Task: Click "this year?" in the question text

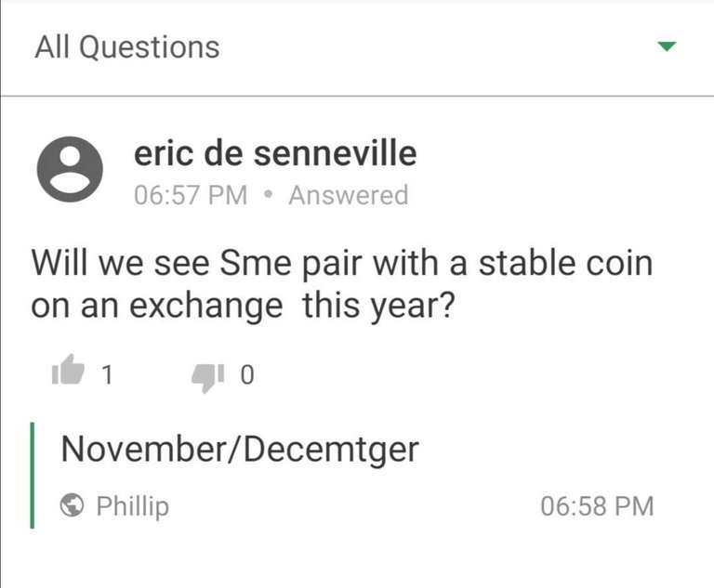Action: tap(378, 306)
